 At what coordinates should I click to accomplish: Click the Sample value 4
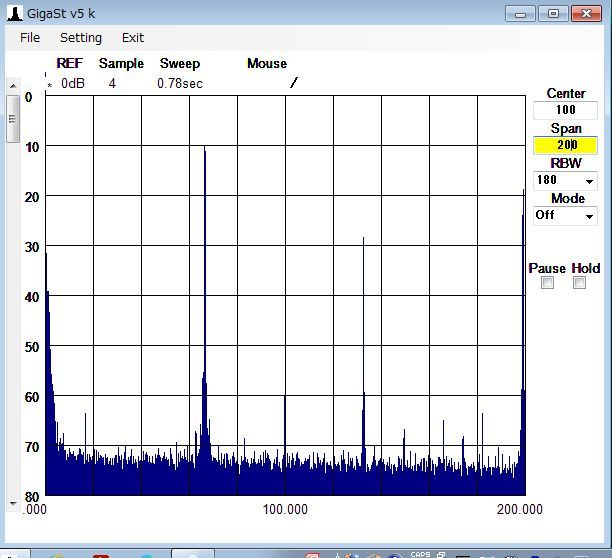coord(112,84)
